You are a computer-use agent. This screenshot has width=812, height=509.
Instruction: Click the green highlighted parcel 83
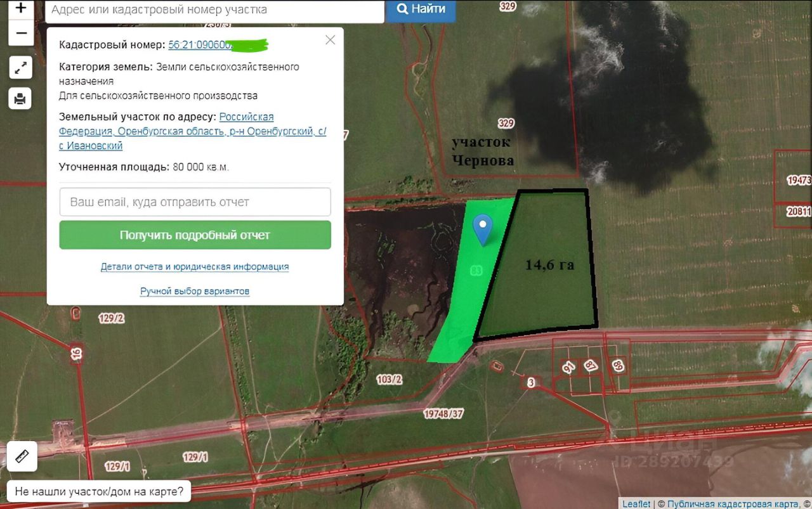(x=476, y=271)
